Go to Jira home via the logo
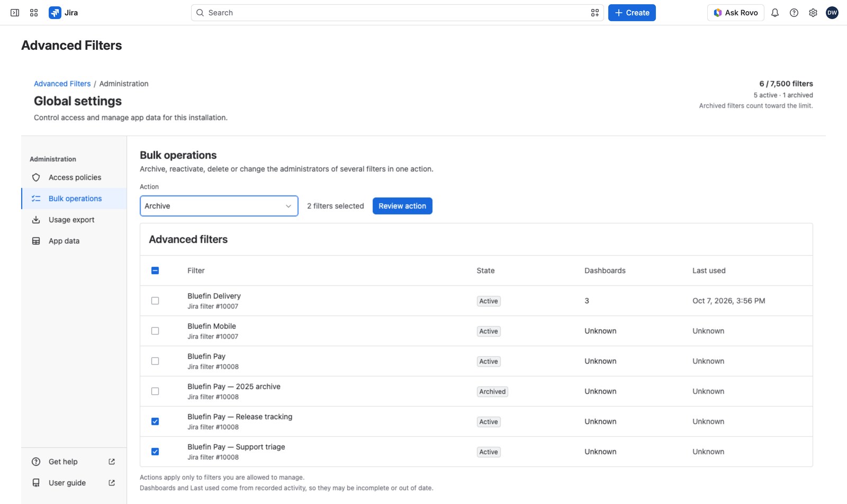Viewport: 847px width, 504px height. pyautogui.click(x=64, y=13)
